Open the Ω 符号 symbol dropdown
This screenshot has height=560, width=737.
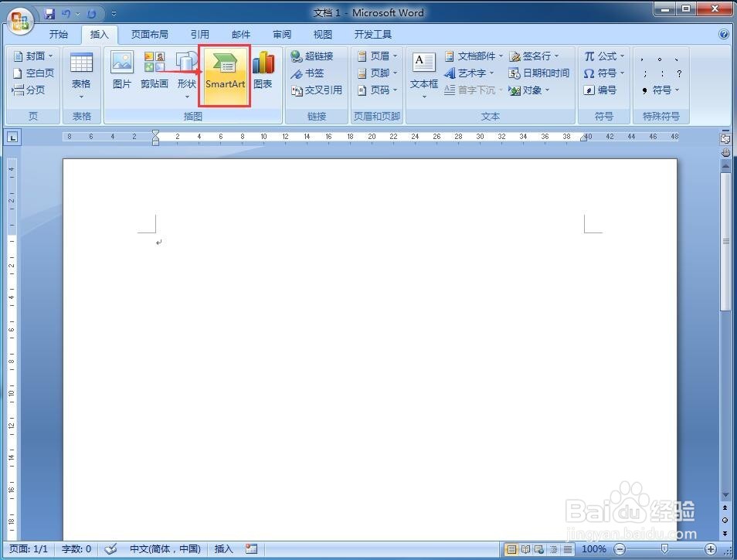604,73
